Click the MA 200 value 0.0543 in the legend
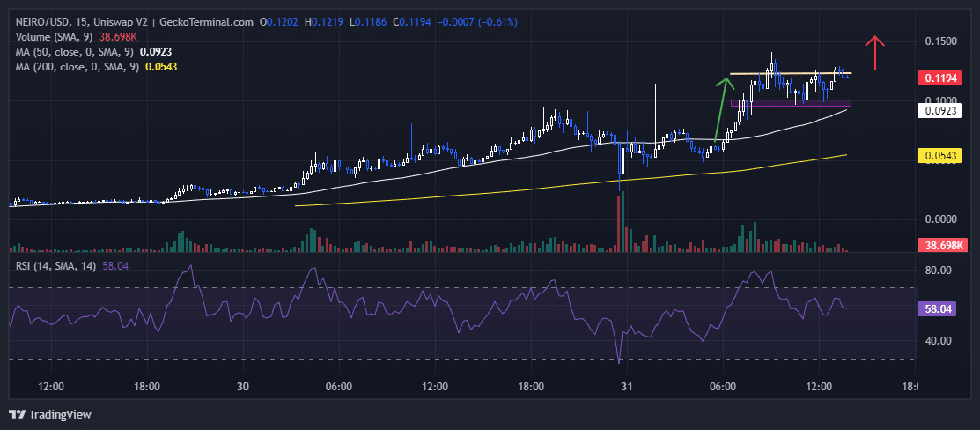Viewport: 980px width, 430px height. [x=160, y=66]
